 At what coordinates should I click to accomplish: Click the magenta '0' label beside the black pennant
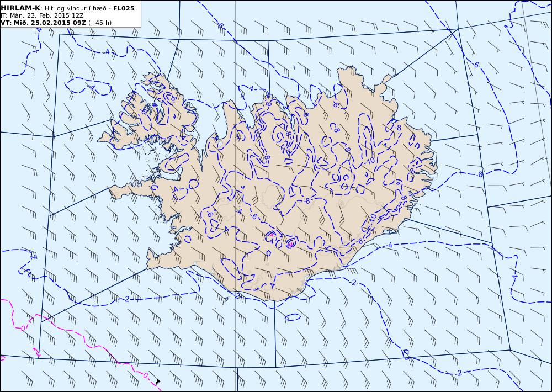click(x=146, y=375)
